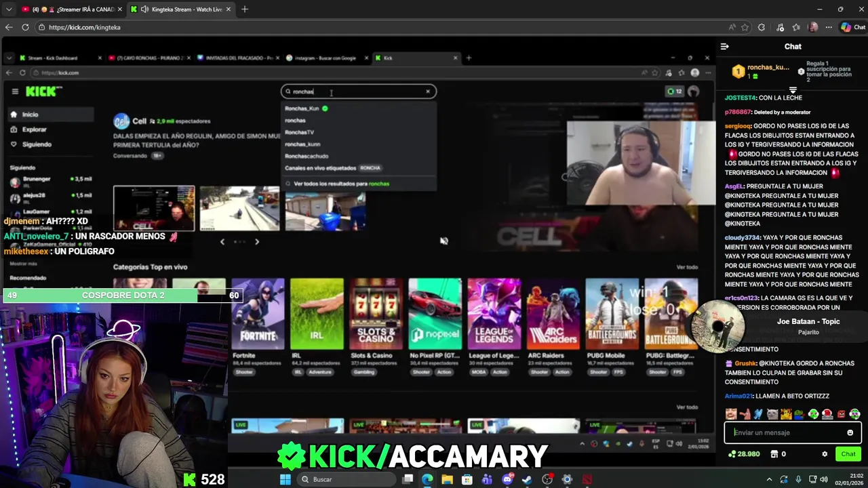The image size is (868, 488).
Task: Open the 28.980 channel points menu
Action: (744, 454)
